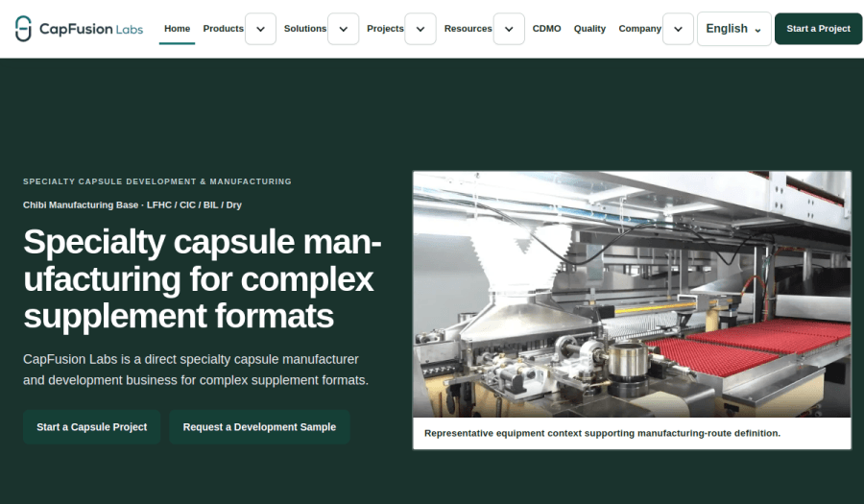The image size is (864, 504).
Task: Click the Start a Project button
Action: (x=818, y=29)
